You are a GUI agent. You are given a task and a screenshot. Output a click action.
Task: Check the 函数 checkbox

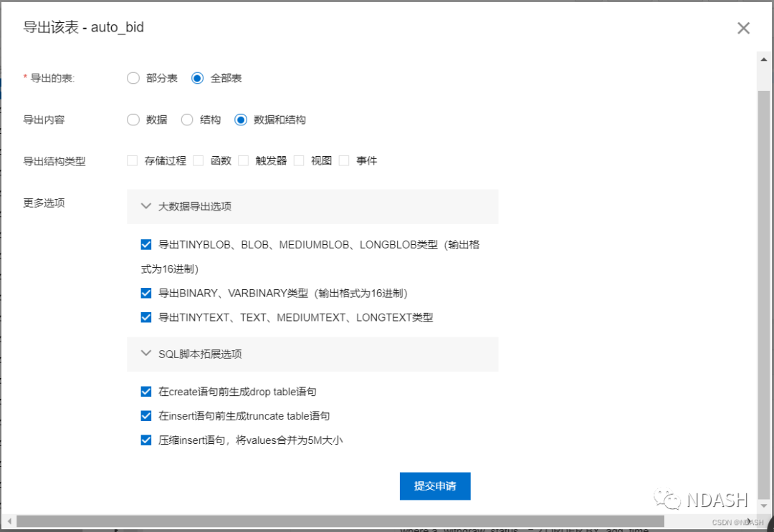click(x=198, y=160)
